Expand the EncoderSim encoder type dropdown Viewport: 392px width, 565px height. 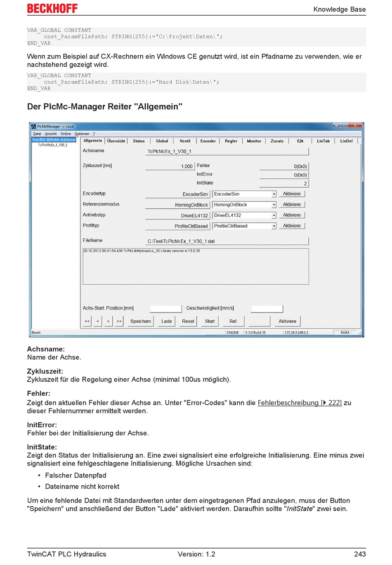[274, 194]
